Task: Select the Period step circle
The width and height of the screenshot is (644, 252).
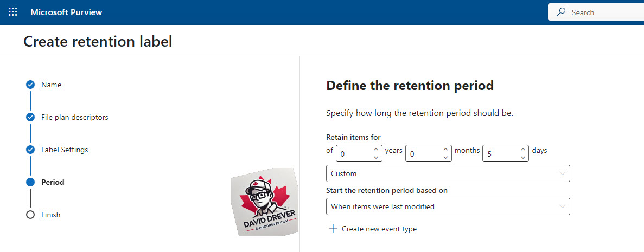Action: (x=30, y=182)
